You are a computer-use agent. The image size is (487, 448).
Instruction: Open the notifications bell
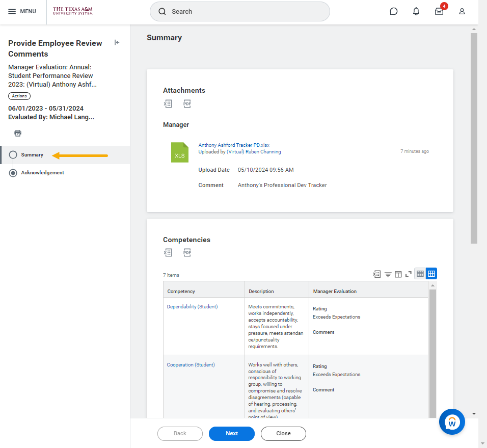[416, 12]
